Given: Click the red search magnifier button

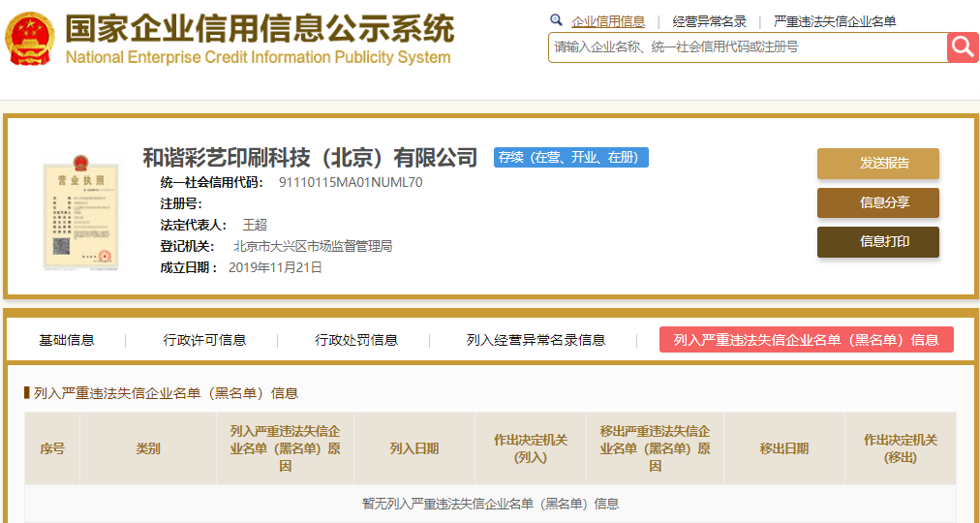Looking at the screenshot, I should tap(963, 47).
